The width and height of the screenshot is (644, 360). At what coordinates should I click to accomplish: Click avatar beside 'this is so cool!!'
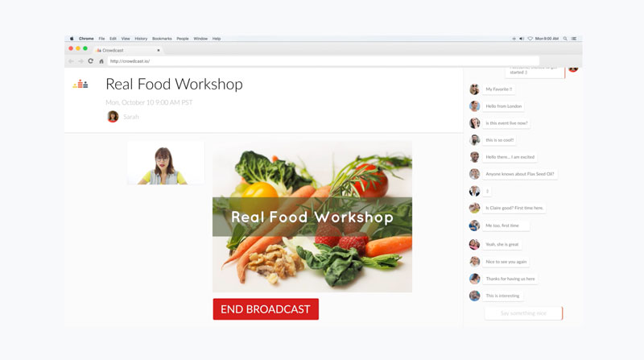point(474,140)
